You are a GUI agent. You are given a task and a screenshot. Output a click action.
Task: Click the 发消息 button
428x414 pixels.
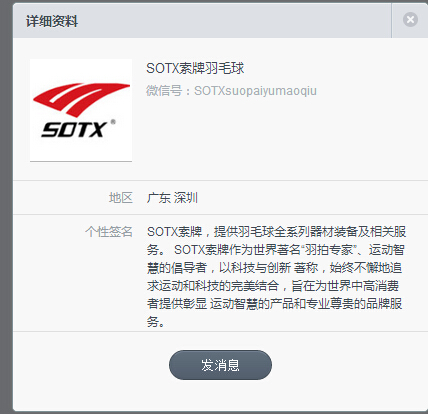[x=220, y=365]
